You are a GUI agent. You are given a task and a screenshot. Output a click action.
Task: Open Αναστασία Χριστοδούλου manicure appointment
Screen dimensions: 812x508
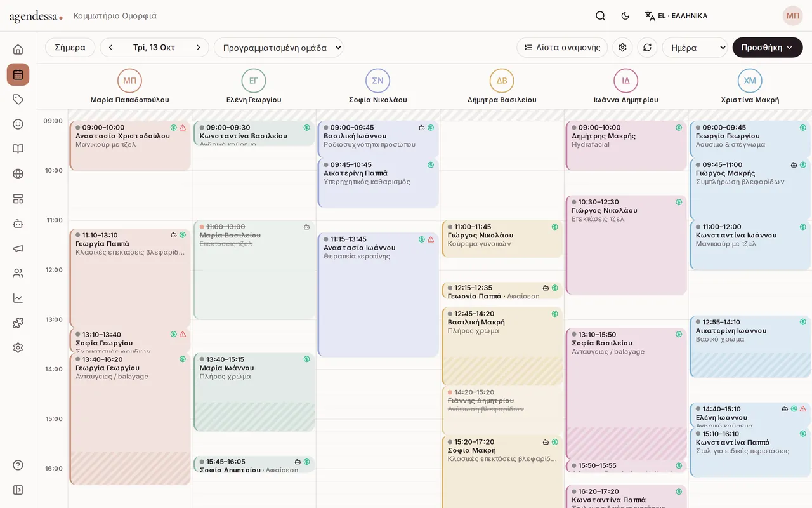coord(130,146)
